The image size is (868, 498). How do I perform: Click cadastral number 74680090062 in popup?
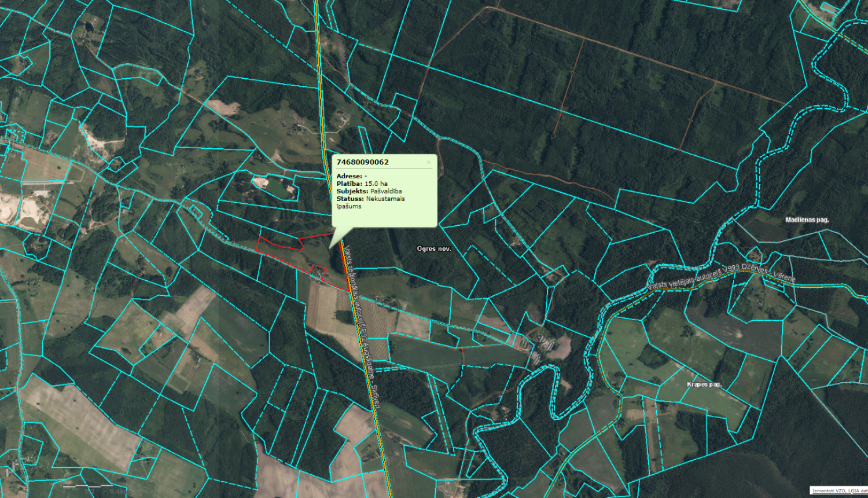tap(363, 162)
